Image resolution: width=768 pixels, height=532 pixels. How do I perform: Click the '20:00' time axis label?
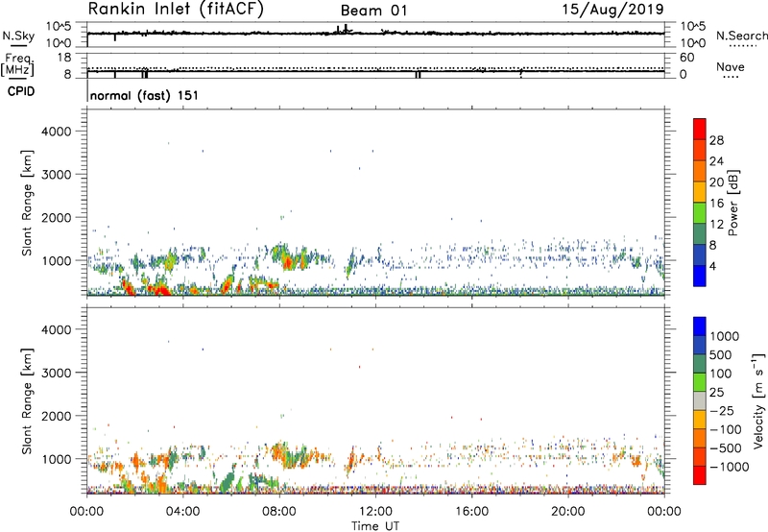pos(567,512)
